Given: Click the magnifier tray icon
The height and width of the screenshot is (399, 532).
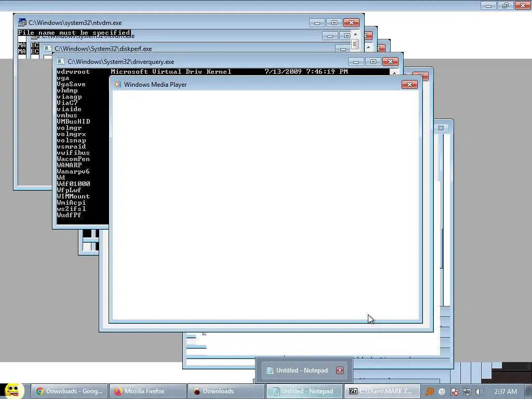Looking at the screenshot, I should coord(430,392).
